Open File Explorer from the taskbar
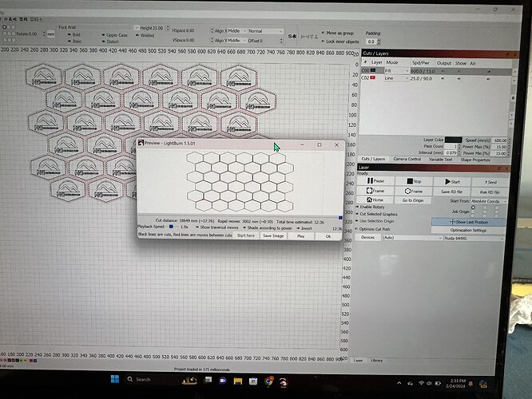532x399 pixels. click(x=237, y=381)
